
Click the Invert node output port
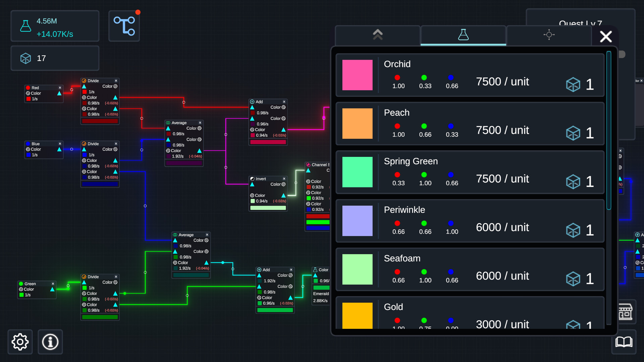click(x=283, y=195)
